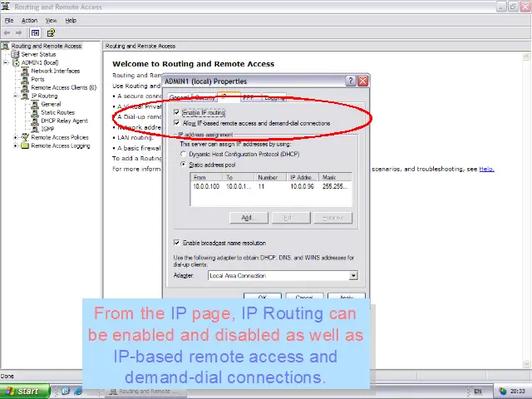The image size is (532, 399).
Task: Switch to the PPP tab in Properties
Action: coord(249,98)
